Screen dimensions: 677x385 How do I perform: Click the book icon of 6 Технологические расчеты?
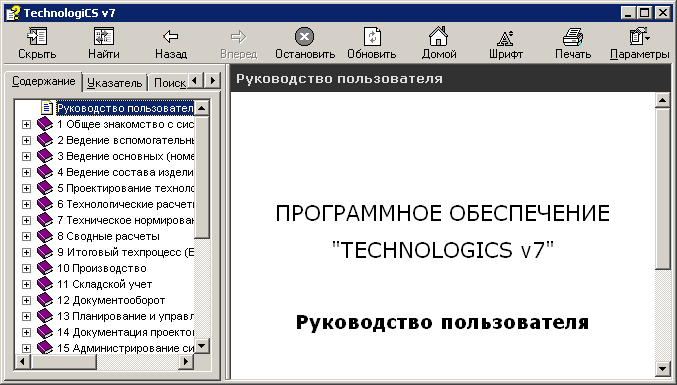(44, 204)
